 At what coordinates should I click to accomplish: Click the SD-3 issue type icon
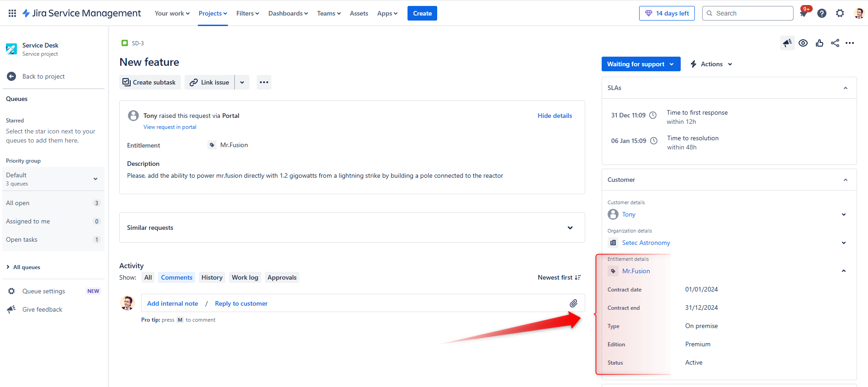click(x=125, y=43)
